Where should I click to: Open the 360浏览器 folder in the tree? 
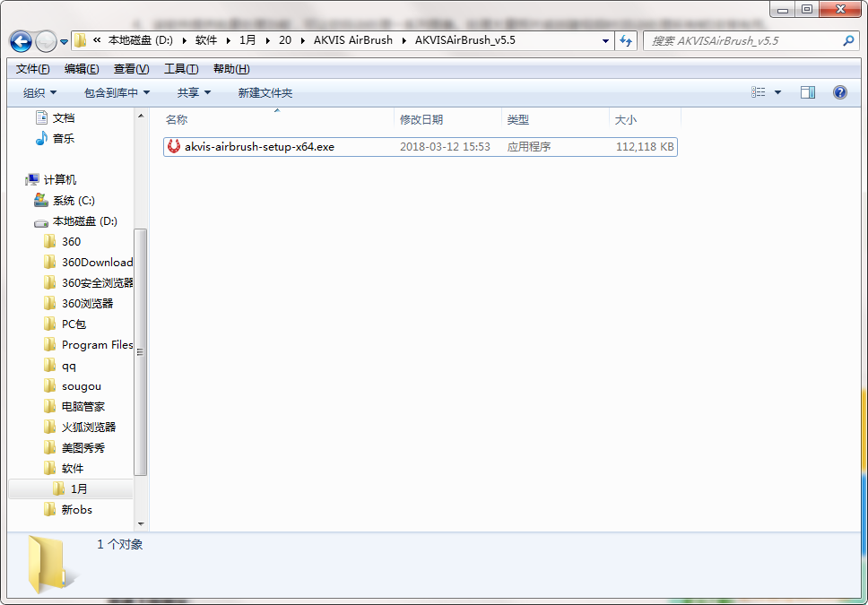coord(78,303)
